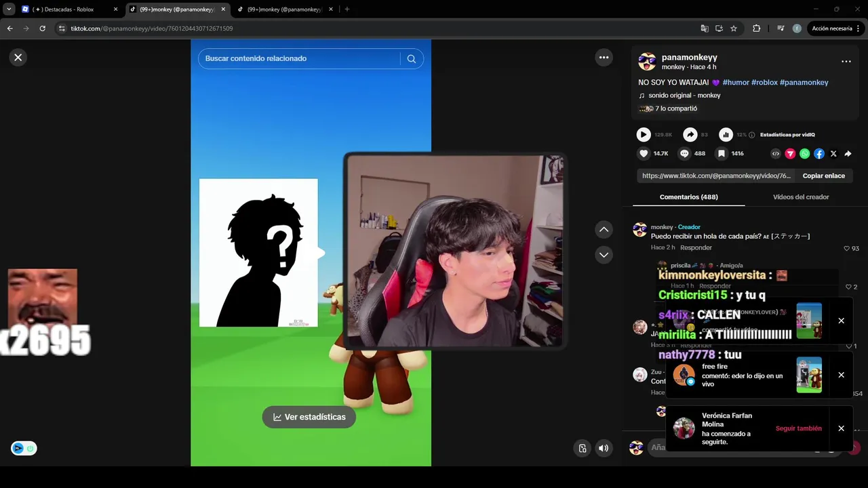Open Chrome profile avatar
Image resolution: width=868 pixels, height=488 pixels.
point(797,28)
